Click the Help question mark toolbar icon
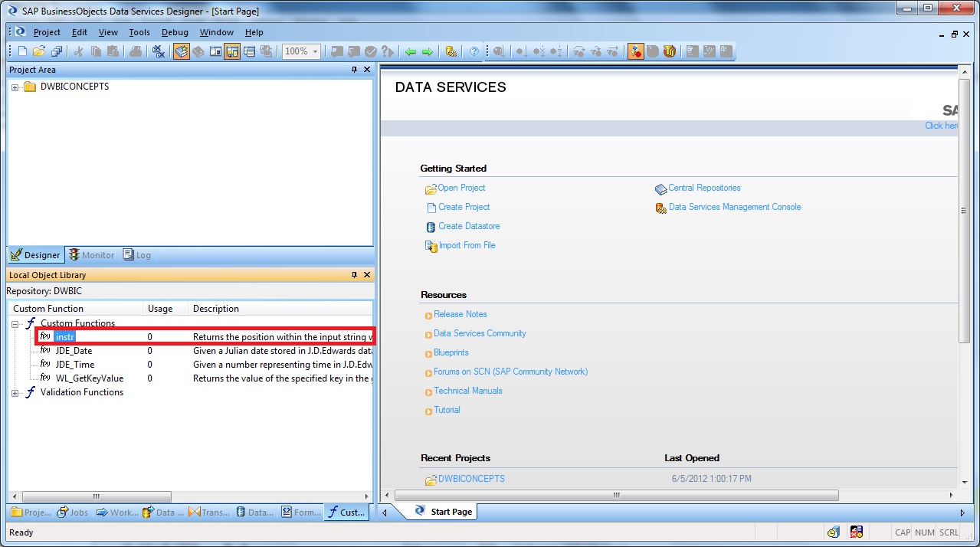 [474, 51]
